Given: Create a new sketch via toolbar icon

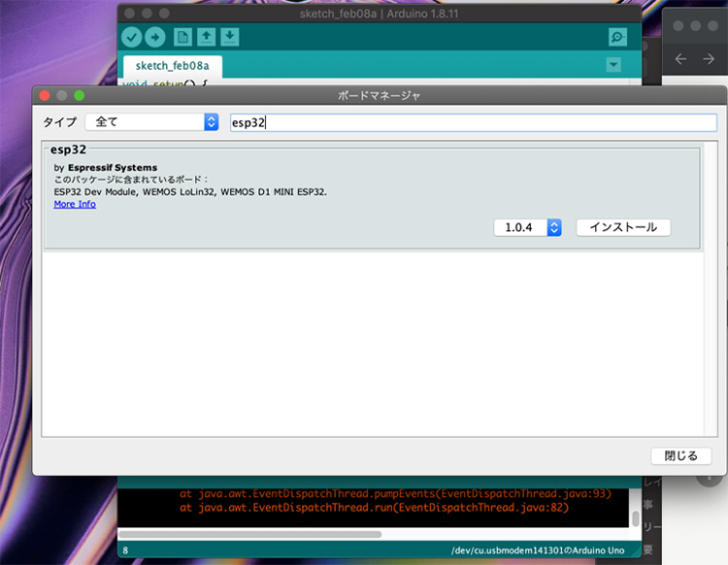Looking at the screenshot, I should pos(182,37).
